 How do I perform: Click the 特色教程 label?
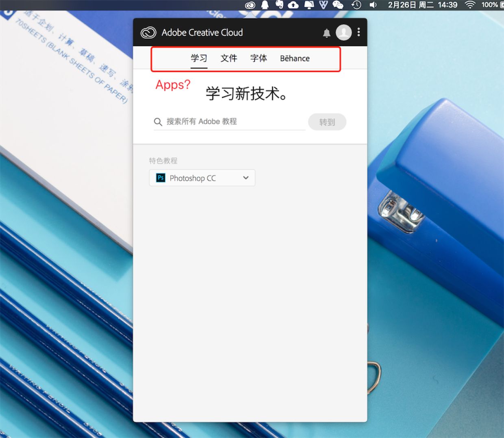[163, 160]
